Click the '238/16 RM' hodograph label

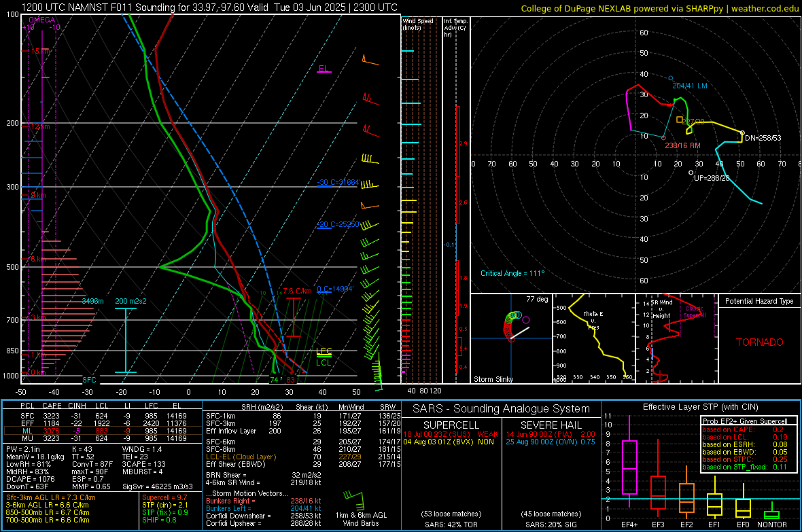[x=682, y=146]
